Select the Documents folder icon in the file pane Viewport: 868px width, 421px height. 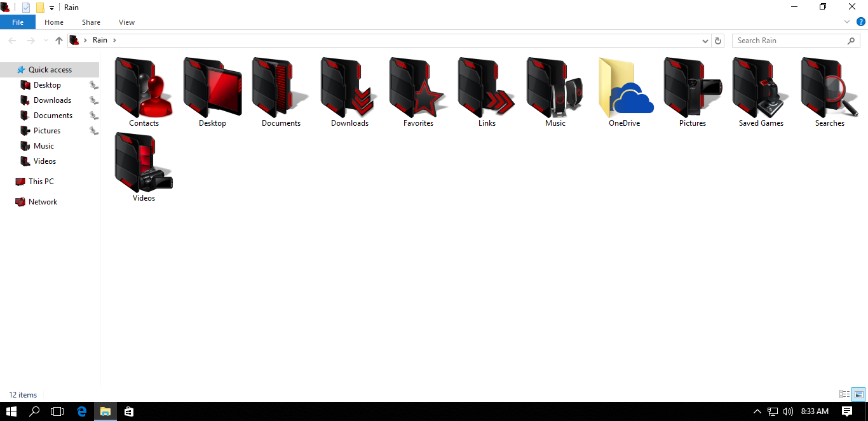[x=281, y=88]
